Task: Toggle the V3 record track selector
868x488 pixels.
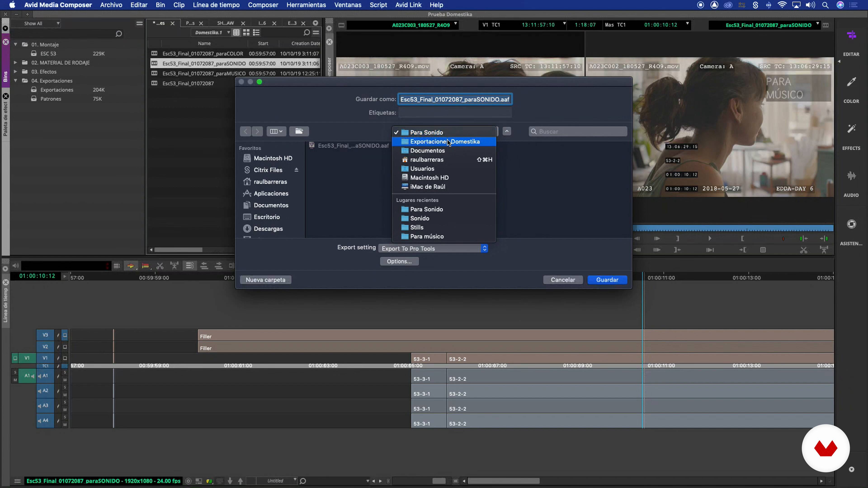Action: (45, 335)
